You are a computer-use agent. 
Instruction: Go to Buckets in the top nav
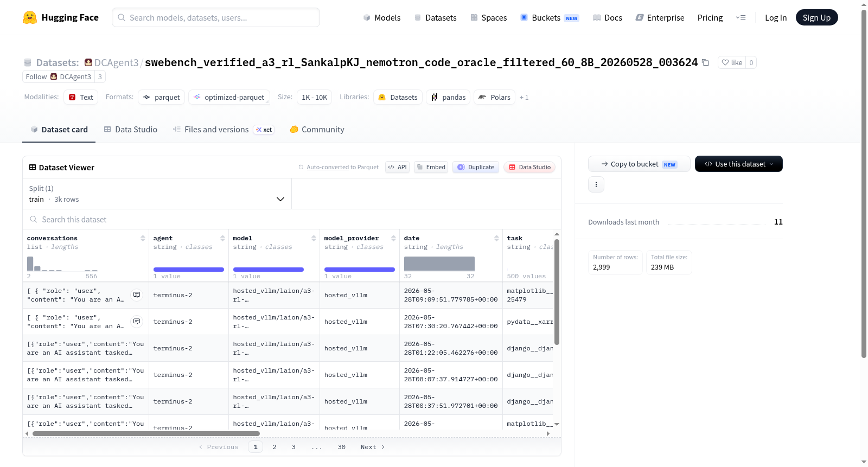(x=550, y=17)
